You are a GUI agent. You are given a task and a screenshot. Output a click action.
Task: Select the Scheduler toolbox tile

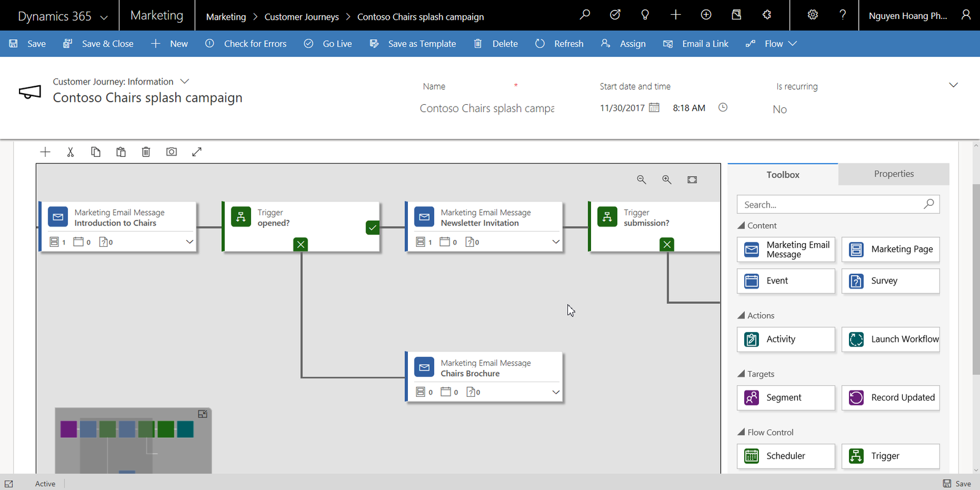(786, 456)
